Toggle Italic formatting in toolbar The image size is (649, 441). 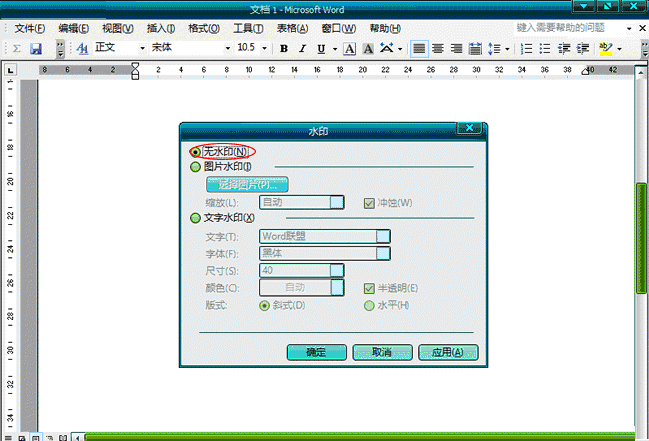303,48
